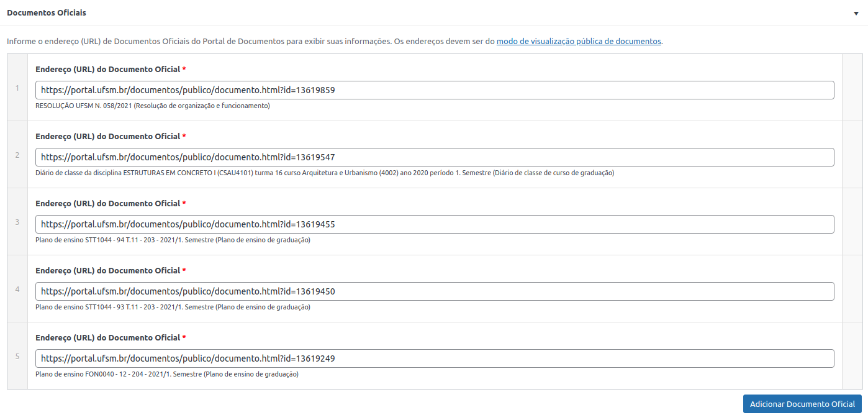Select row handle number 5

[17, 356]
